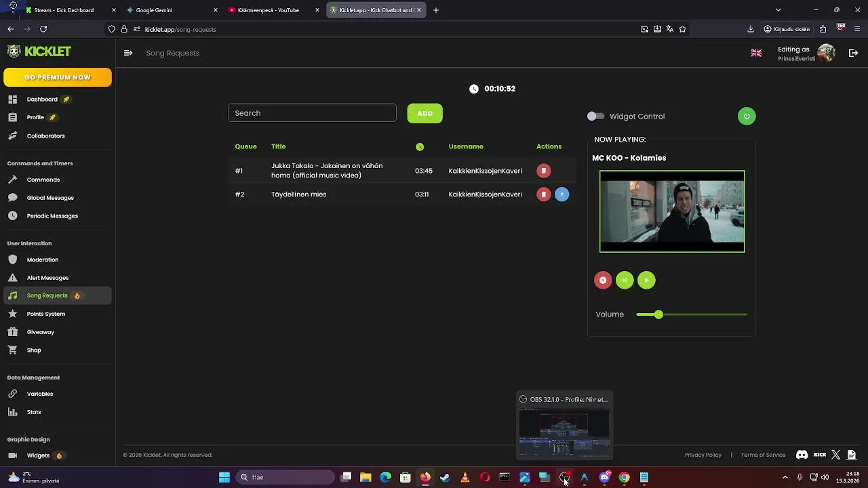Stop the current song with red button
Image resolution: width=868 pixels, height=488 pixels.
click(x=603, y=281)
